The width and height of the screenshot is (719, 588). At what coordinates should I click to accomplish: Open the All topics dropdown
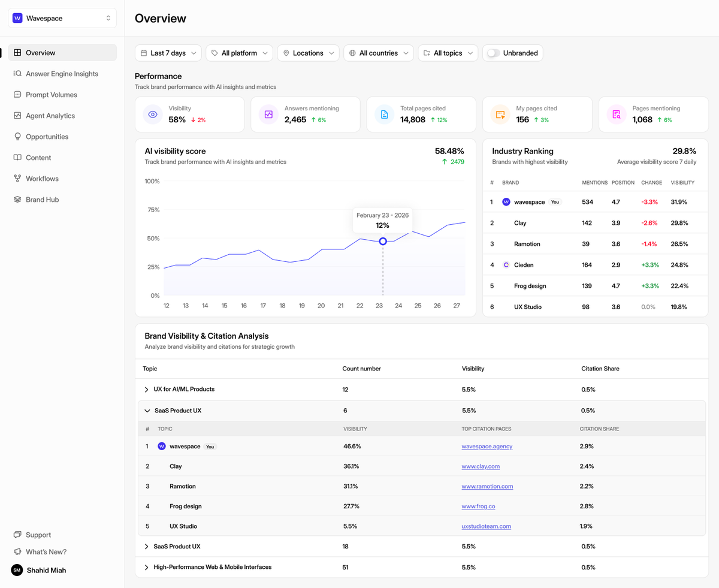coord(448,53)
